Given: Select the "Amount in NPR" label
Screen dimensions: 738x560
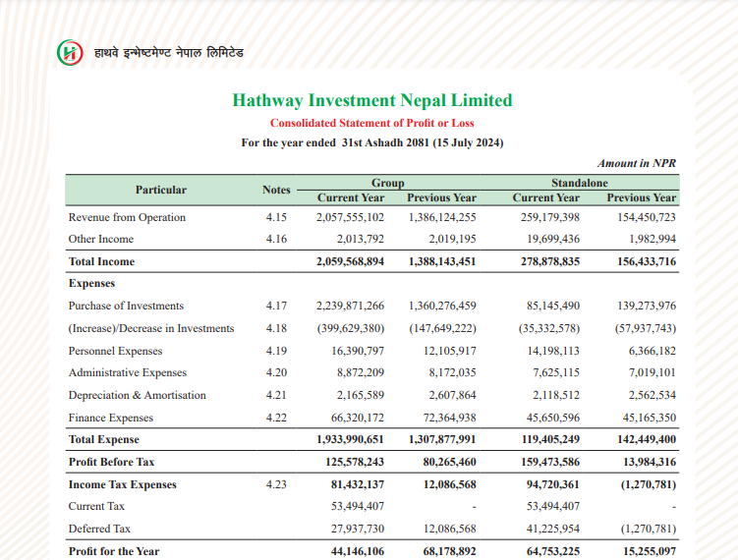Looking at the screenshot, I should pyautogui.click(x=637, y=163).
